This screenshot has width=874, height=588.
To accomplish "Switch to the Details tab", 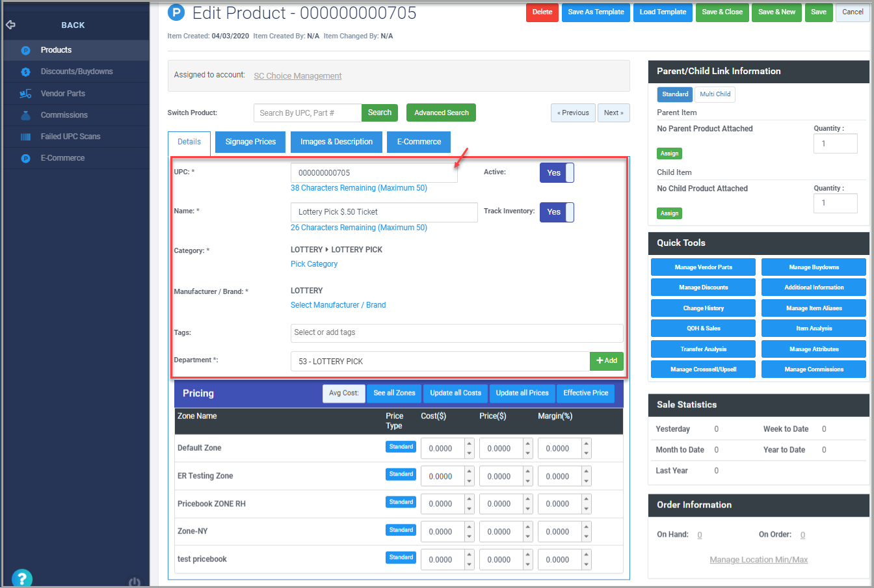I will 189,142.
